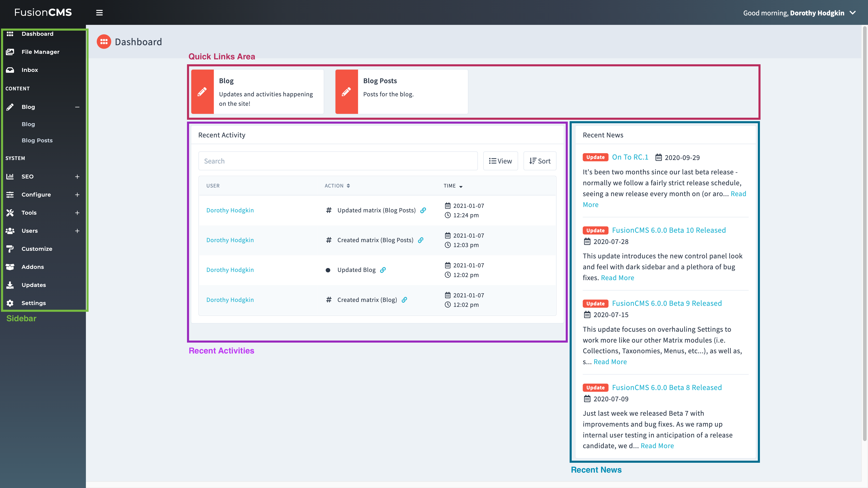The width and height of the screenshot is (868, 488).
Task: Click the Blog quick link card
Action: (x=257, y=92)
